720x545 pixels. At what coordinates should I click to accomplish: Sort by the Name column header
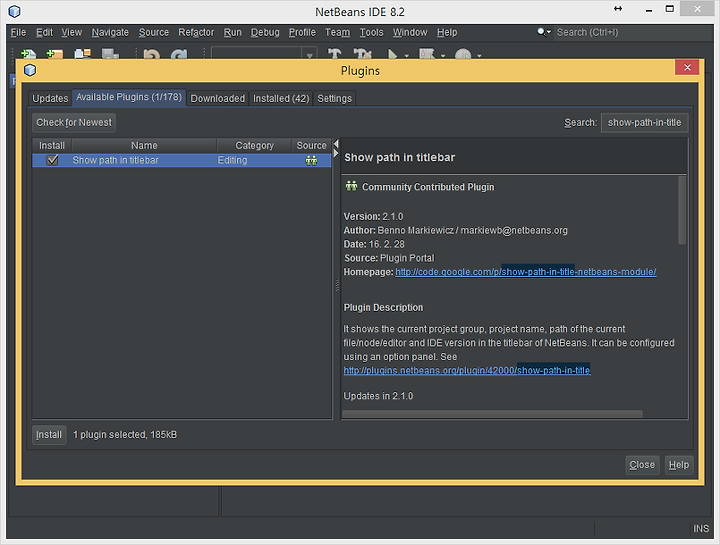[x=144, y=146]
